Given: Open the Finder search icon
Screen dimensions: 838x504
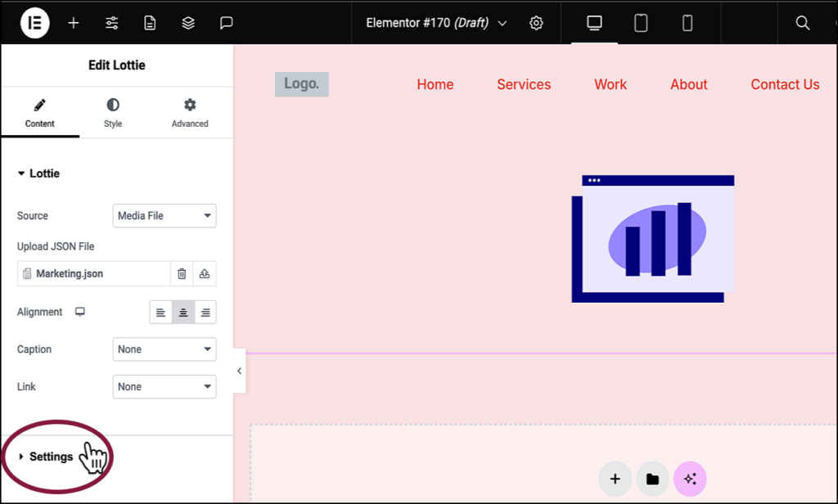Looking at the screenshot, I should pyautogui.click(x=802, y=22).
